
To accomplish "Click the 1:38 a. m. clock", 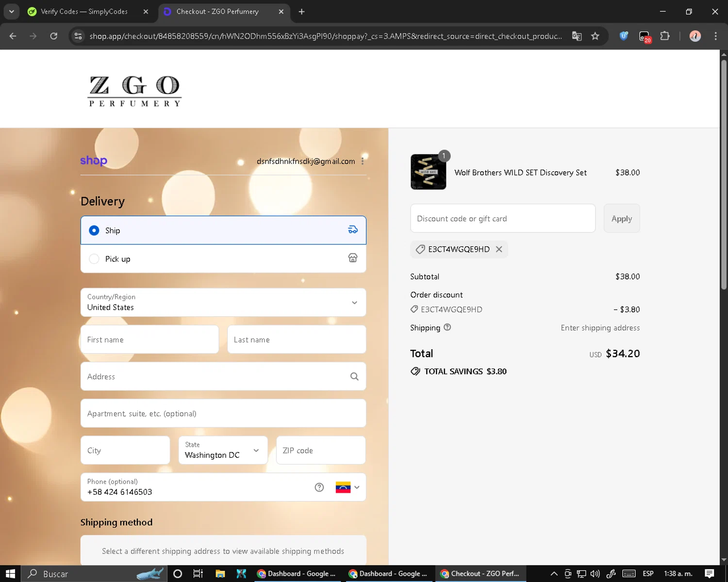I will (678, 574).
